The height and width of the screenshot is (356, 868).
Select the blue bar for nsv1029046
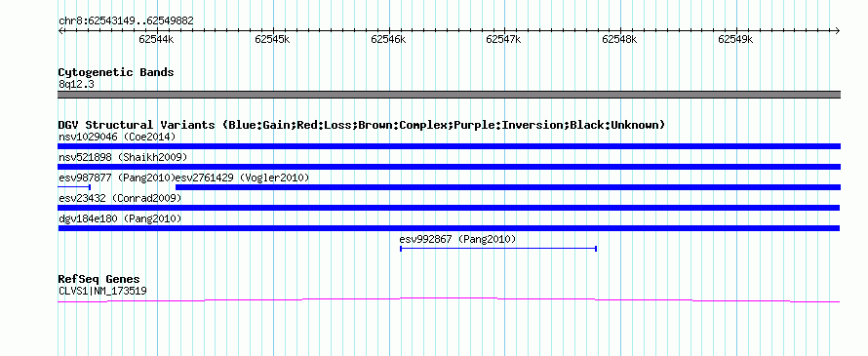449,146
